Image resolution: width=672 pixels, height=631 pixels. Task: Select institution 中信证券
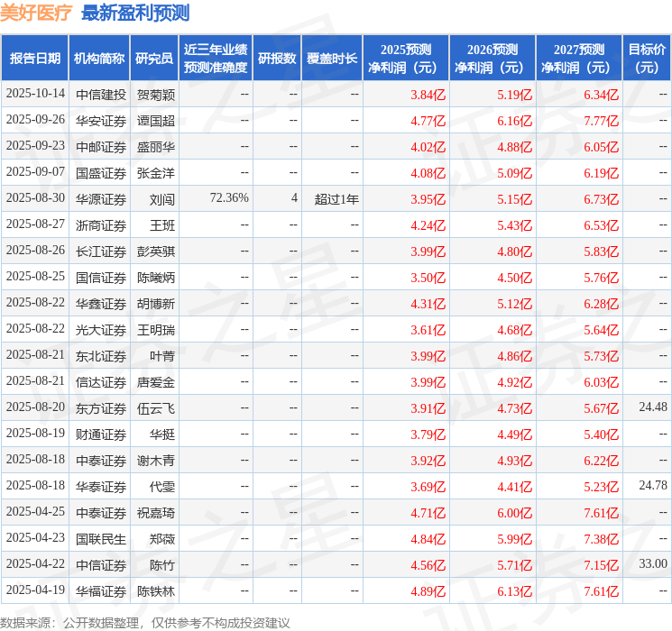pos(101,565)
